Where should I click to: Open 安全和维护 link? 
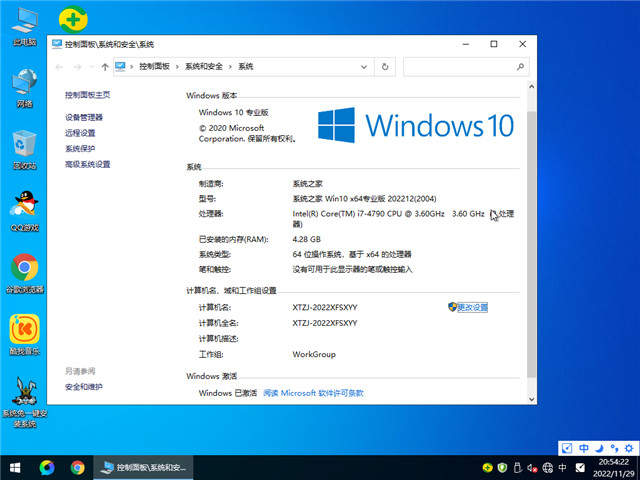[84, 387]
